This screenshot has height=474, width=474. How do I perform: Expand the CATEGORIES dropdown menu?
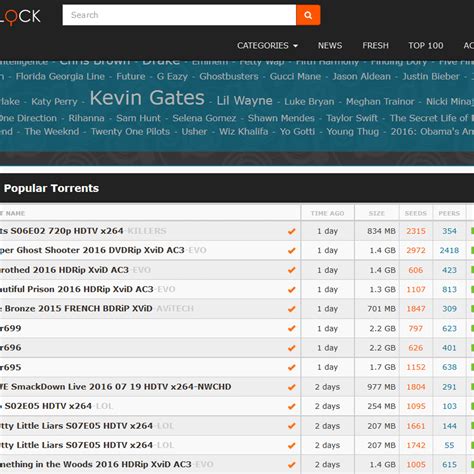267,45
